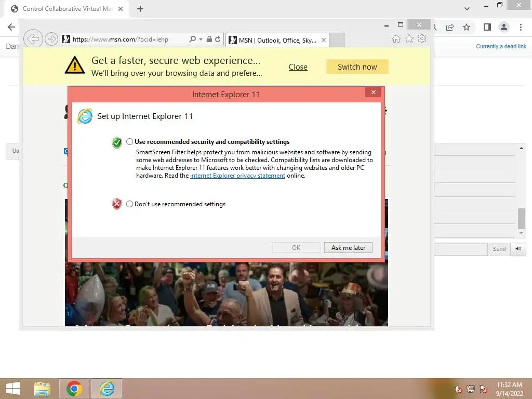Open a new blank tab in IE
The image size is (532, 399).
click(x=337, y=40)
